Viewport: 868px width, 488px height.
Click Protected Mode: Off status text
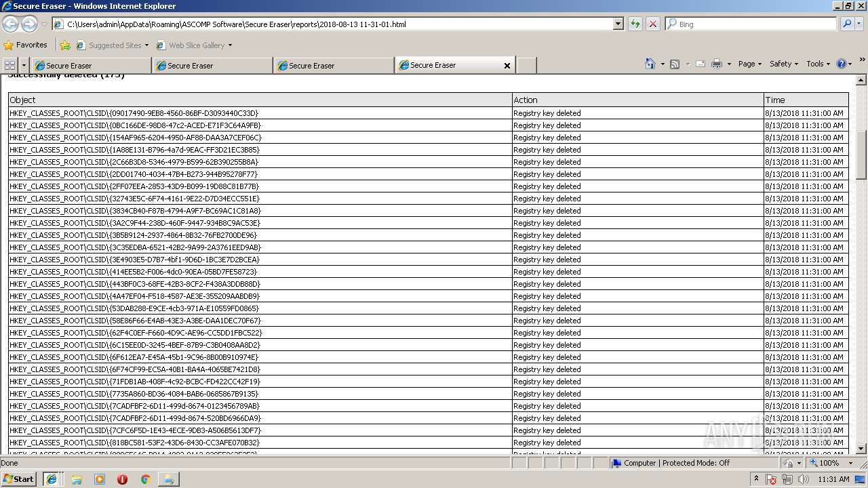(x=696, y=463)
